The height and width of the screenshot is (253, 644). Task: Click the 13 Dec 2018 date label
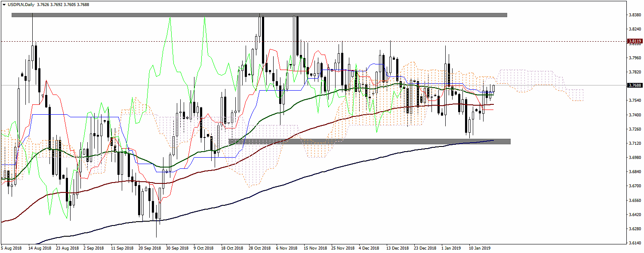[397, 248]
